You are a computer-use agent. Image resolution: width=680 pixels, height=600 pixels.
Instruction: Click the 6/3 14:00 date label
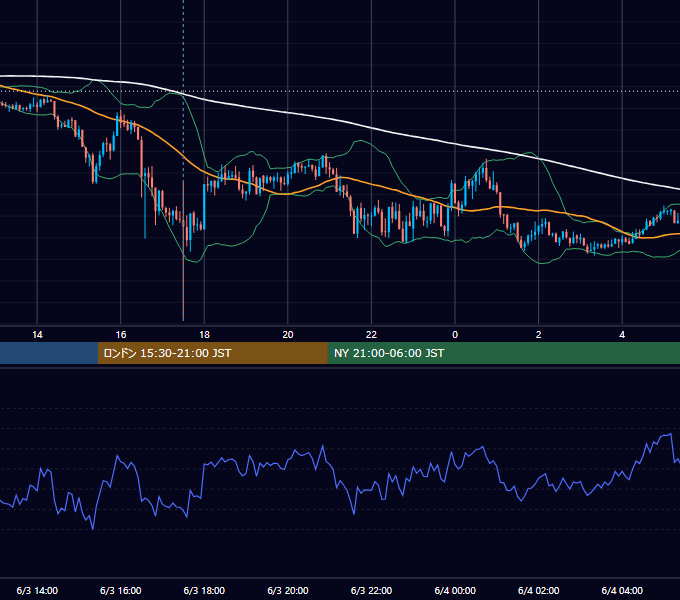click(37, 590)
